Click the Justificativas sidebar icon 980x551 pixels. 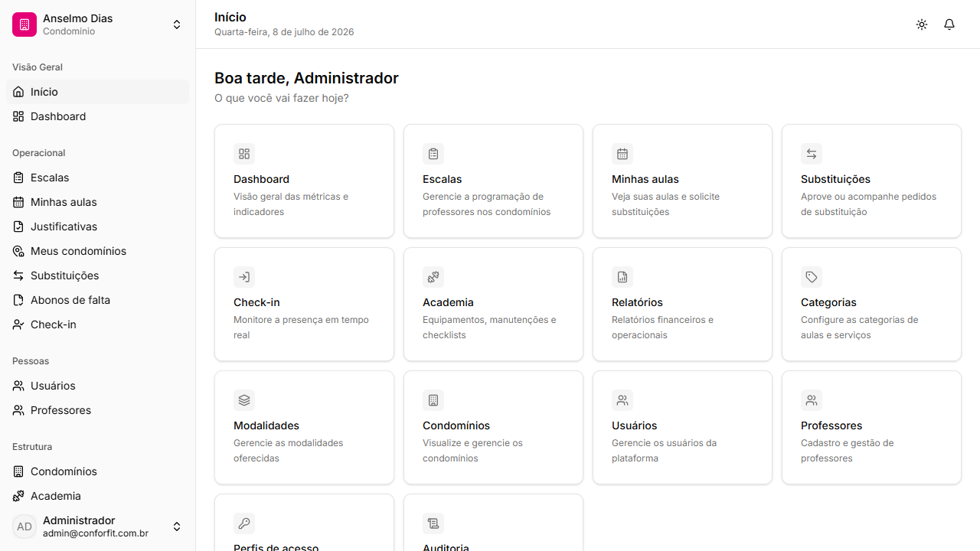18,227
